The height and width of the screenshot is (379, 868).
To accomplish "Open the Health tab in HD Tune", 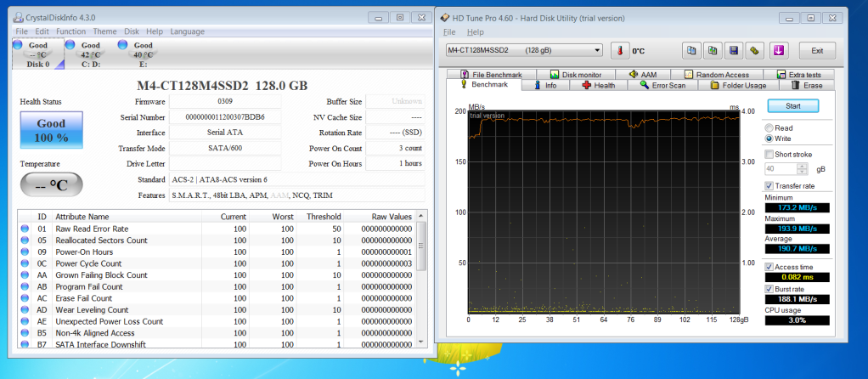I will pos(598,85).
